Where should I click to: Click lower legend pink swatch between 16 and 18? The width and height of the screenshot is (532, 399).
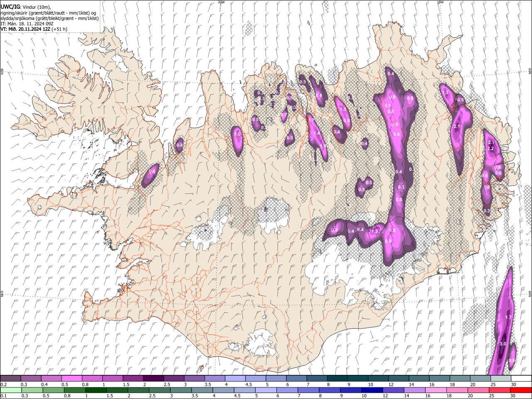[x=436, y=390]
